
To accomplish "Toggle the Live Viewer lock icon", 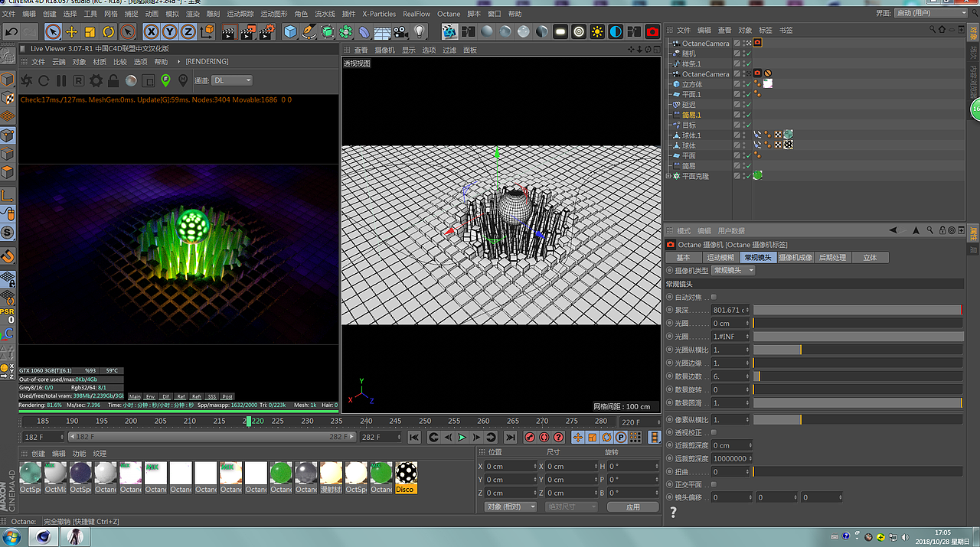I will (113, 80).
